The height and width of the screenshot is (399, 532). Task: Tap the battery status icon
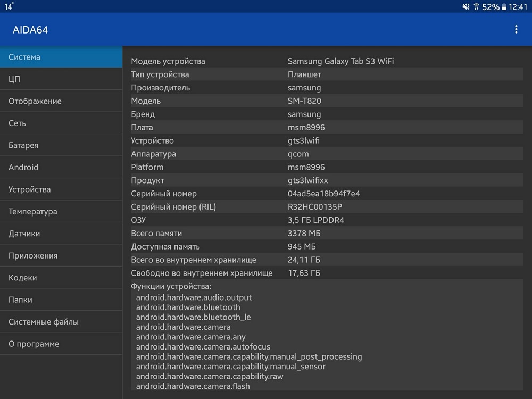point(504,7)
